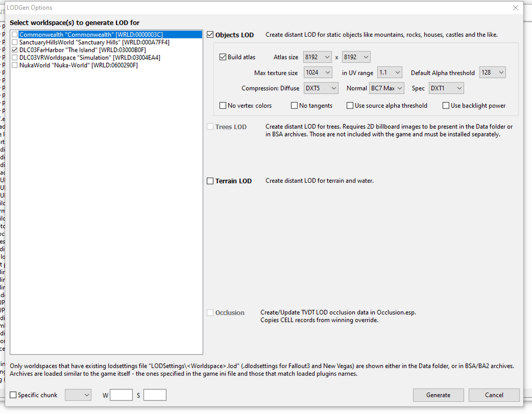
Task: Enable the No tangents checkbox
Action: pyautogui.click(x=294, y=106)
